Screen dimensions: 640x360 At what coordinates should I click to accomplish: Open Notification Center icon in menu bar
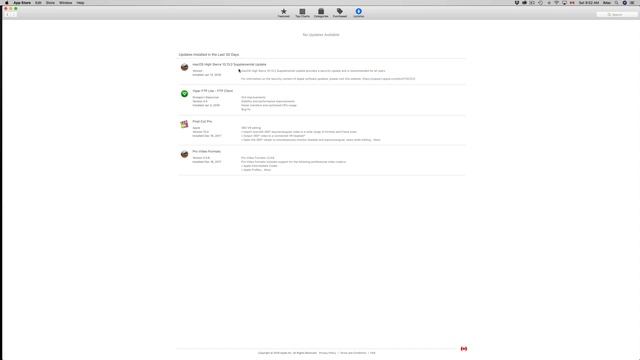pos(632,3)
